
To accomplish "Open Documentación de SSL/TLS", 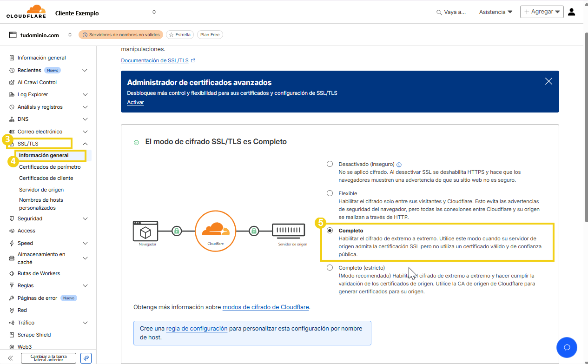I will 154,60.
